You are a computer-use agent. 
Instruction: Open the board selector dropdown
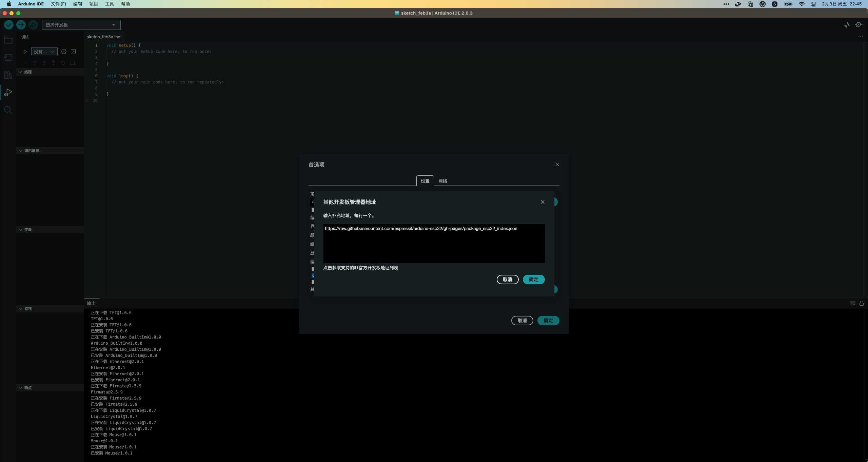81,25
